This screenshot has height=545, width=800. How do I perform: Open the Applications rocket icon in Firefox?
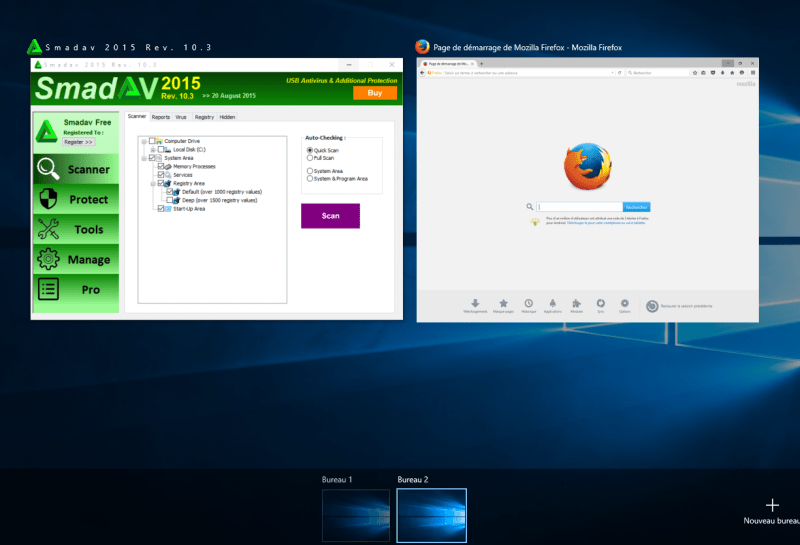(553, 303)
